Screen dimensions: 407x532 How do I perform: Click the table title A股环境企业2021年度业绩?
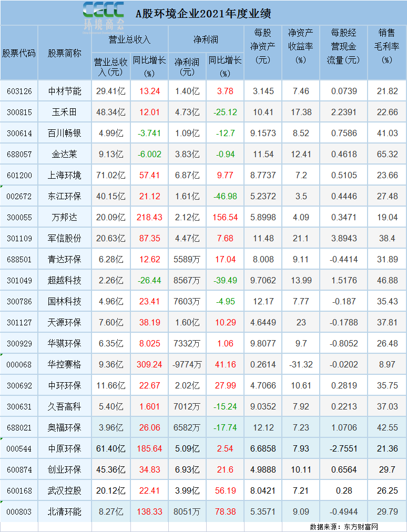click(x=203, y=14)
